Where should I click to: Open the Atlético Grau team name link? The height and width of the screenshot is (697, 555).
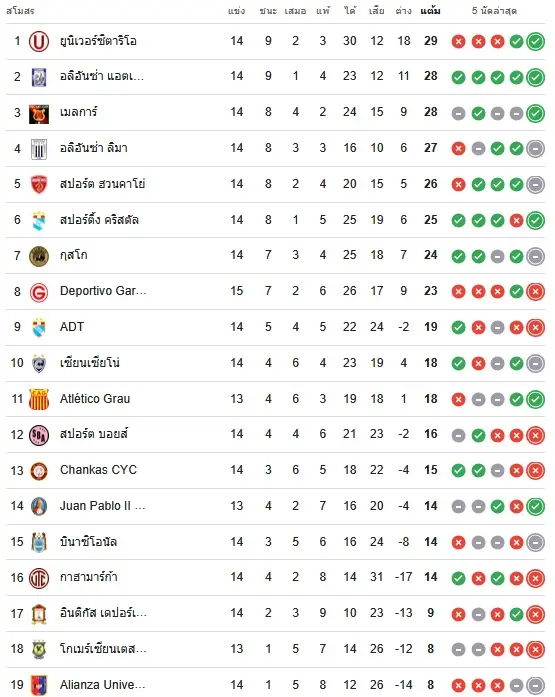pos(95,399)
